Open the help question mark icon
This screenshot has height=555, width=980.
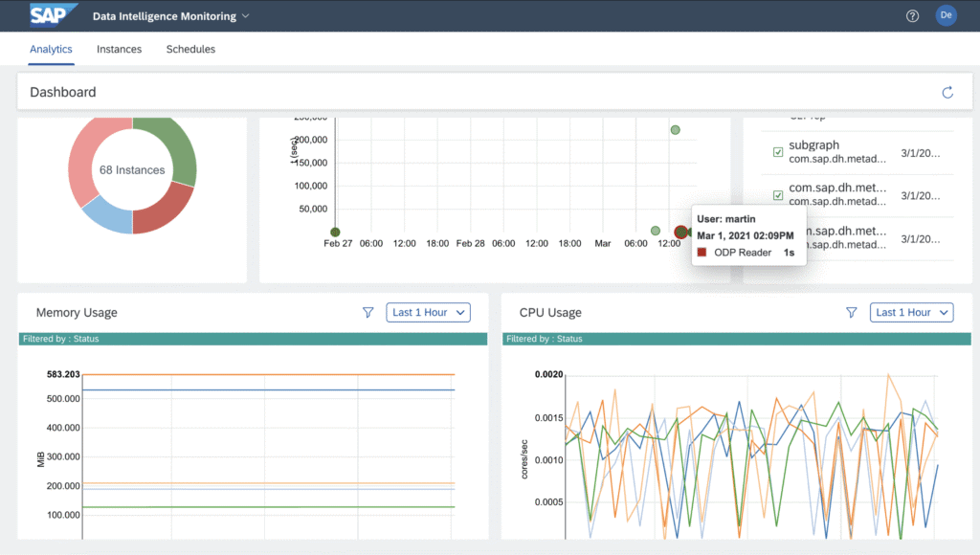pyautogui.click(x=912, y=16)
